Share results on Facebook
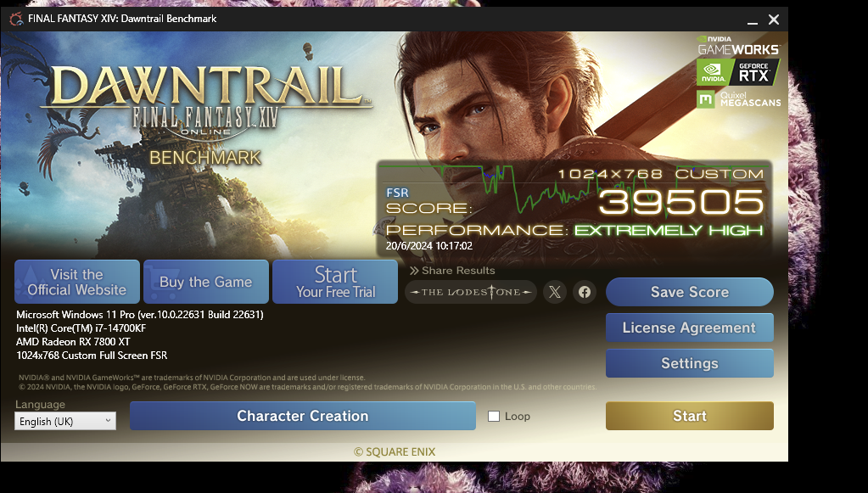The height and width of the screenshot is (493, 868). pos(585,292)
